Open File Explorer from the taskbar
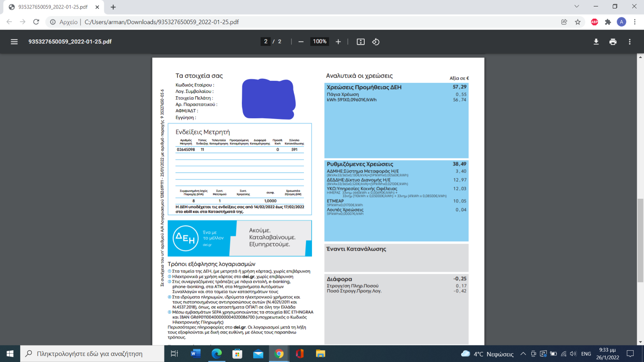 click(x=320, y=354)
